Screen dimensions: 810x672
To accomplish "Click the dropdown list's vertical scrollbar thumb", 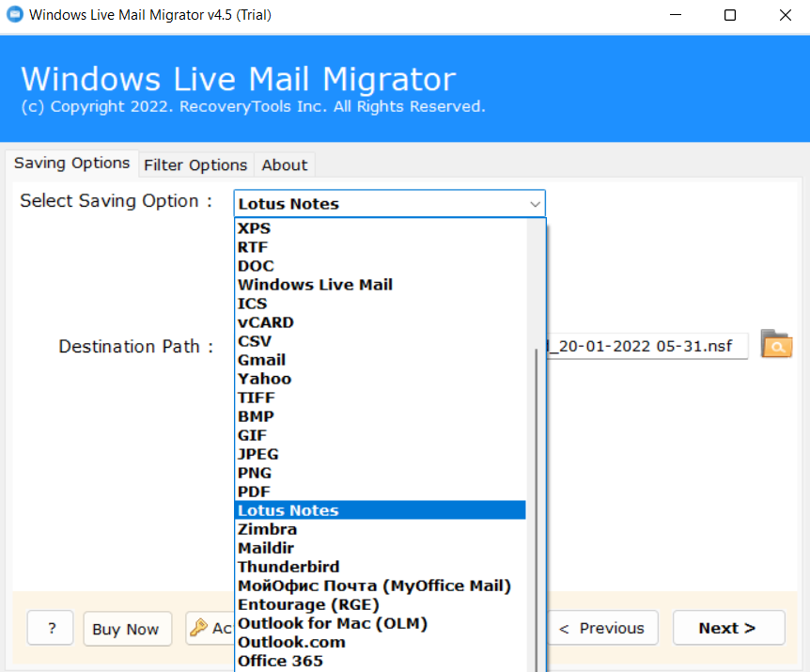I will [537, 509].
